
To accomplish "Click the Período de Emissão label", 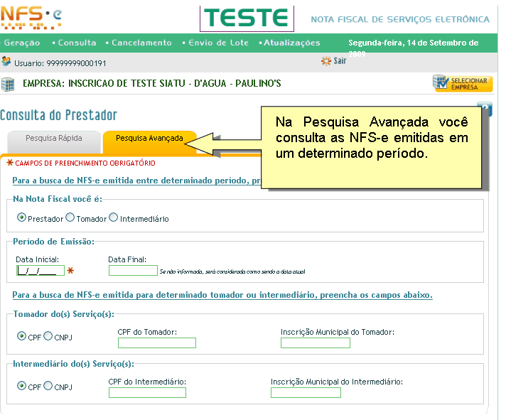I will [x=53, y=242].
